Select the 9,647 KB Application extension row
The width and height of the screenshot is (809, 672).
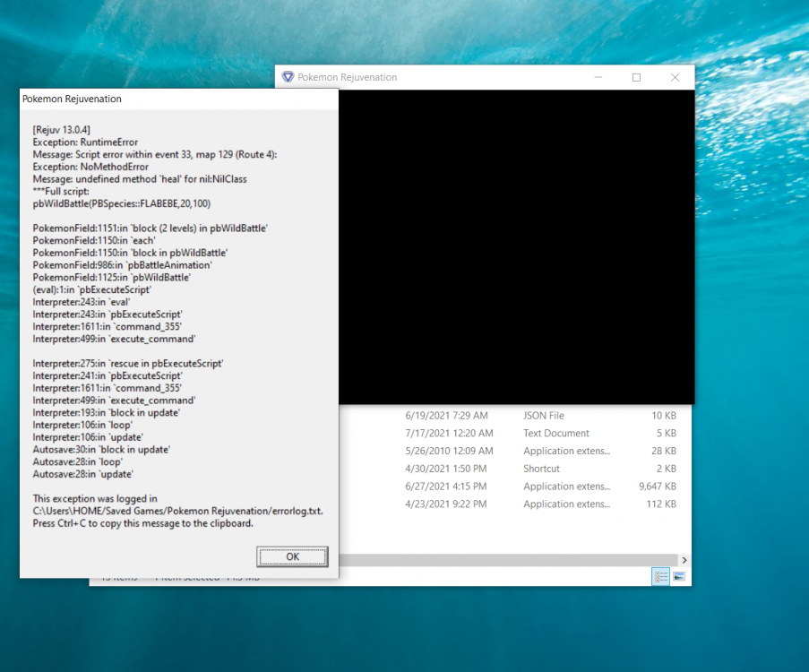(566, 487)
